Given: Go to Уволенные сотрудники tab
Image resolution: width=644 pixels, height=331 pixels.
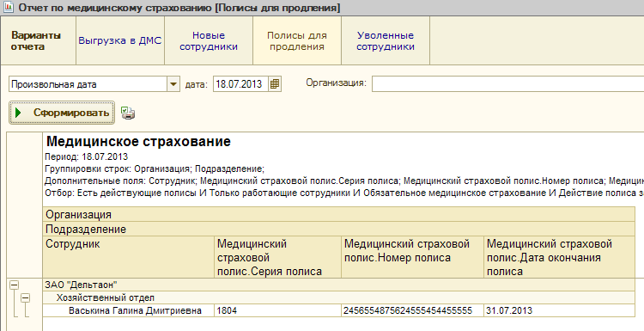Looking at the screenshot, I should click(x=386, y=40).
